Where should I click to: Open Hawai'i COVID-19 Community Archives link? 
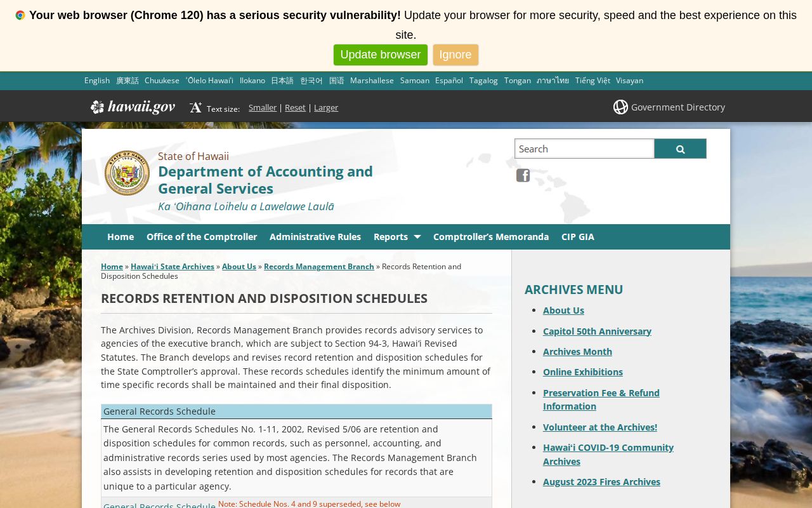(x=608, y=454)
